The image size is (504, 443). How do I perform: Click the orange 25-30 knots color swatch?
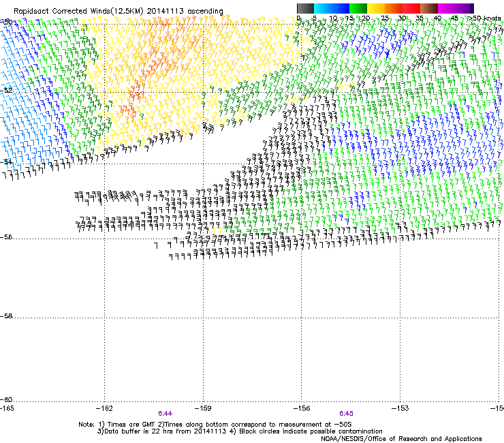coord(394,8)
